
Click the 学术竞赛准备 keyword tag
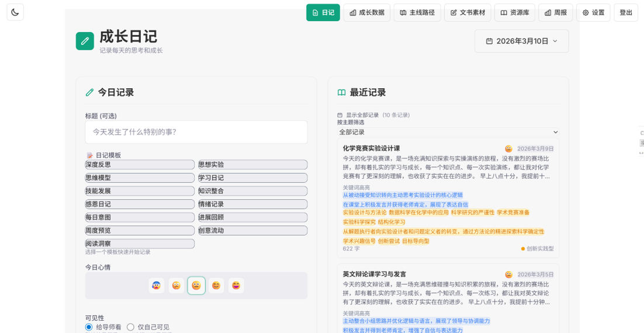513,213
